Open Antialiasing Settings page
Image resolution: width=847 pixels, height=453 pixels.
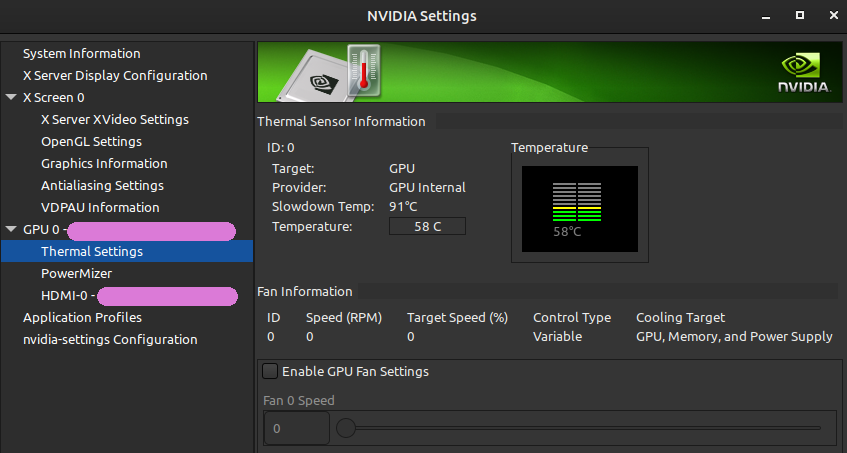coord(102,186)
